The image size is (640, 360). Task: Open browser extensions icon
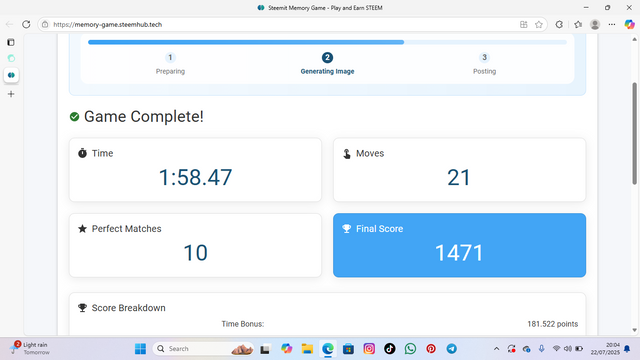[x=559, y=24]
